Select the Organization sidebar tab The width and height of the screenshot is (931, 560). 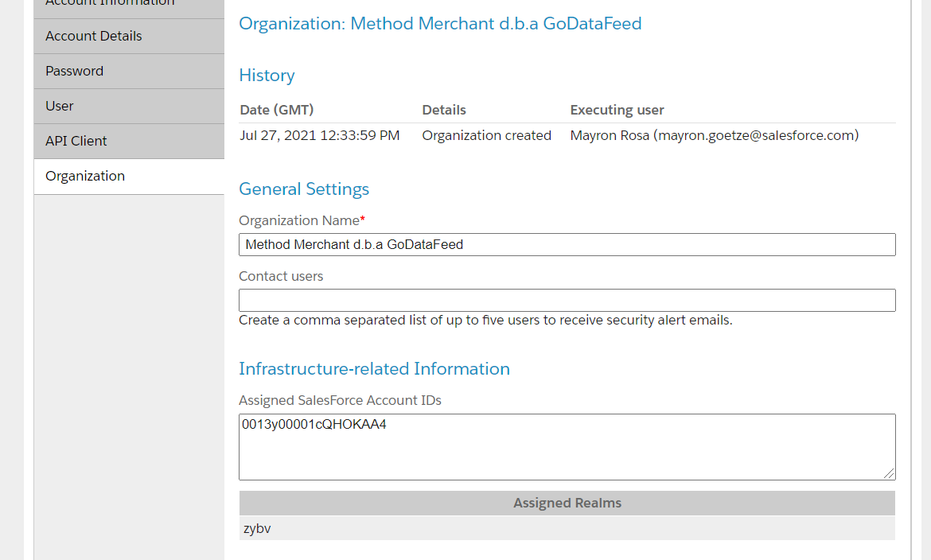click(129, 177)
